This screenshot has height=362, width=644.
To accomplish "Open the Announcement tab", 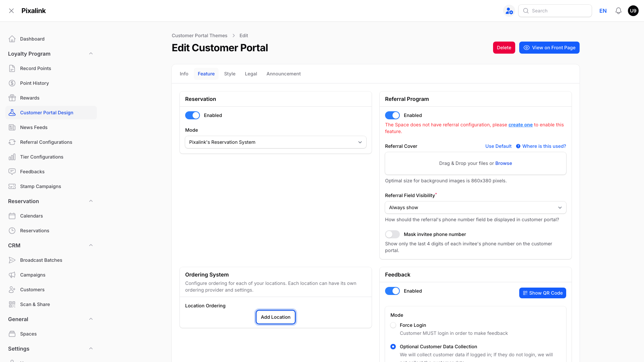I will coord(284,74).
